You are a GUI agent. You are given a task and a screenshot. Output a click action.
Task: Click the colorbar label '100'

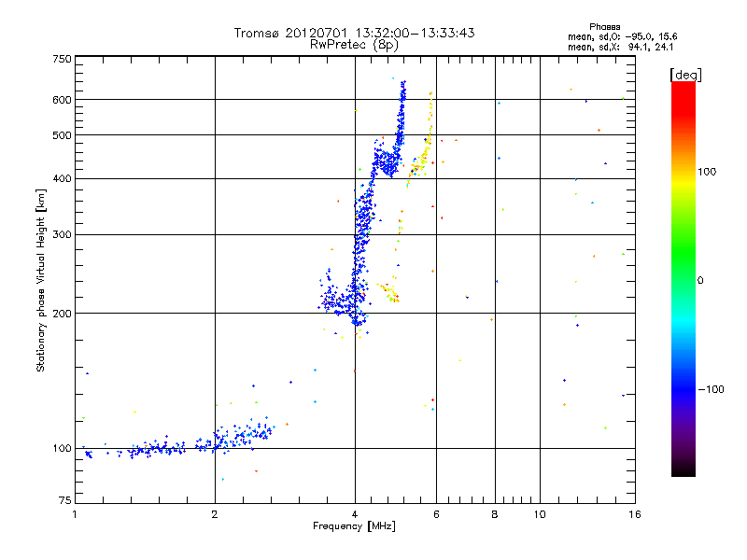[707, 172]
